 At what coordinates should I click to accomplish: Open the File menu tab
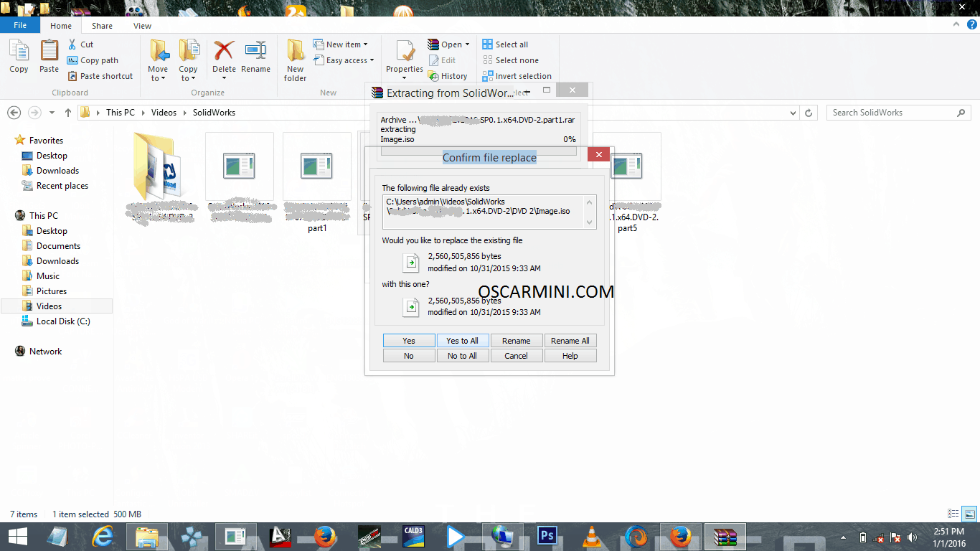click(20, 25)
